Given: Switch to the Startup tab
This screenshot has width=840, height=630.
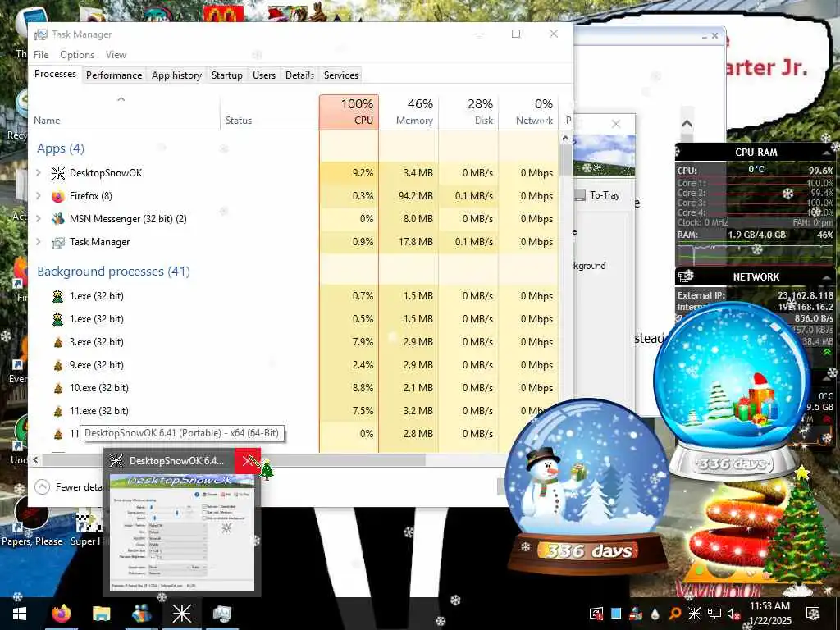Looking at the screenshot, I should click(x=227, y=75).
